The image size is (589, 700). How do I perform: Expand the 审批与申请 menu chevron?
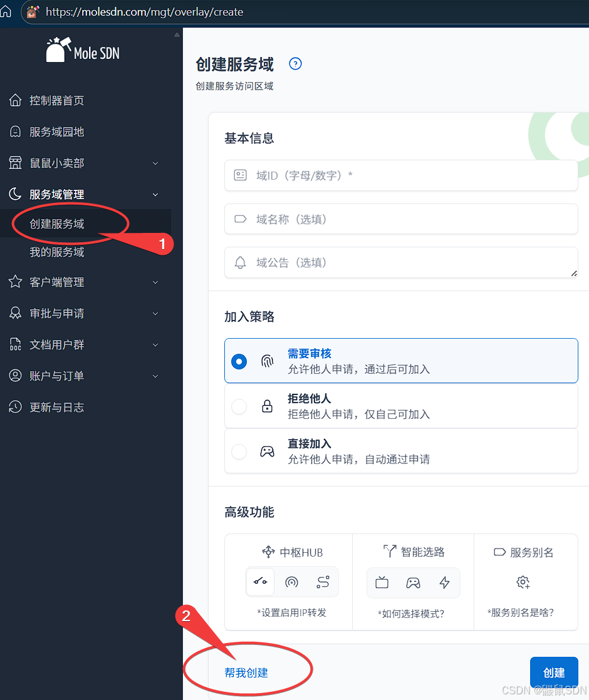point(155,314)
